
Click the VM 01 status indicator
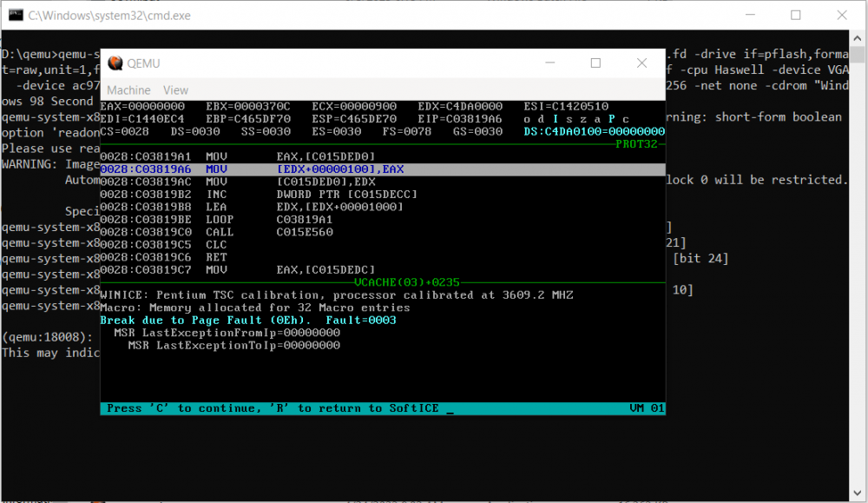[x=647, y=408]
